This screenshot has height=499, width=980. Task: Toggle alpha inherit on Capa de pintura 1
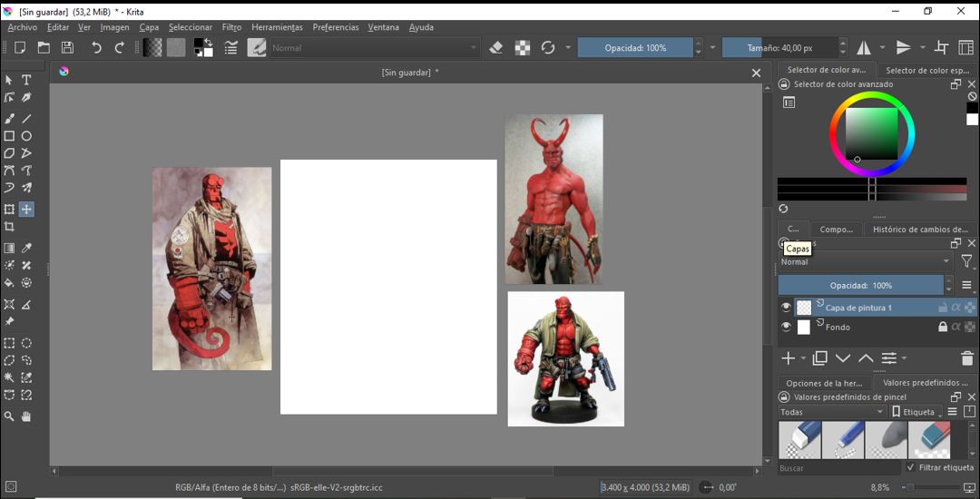955,308
